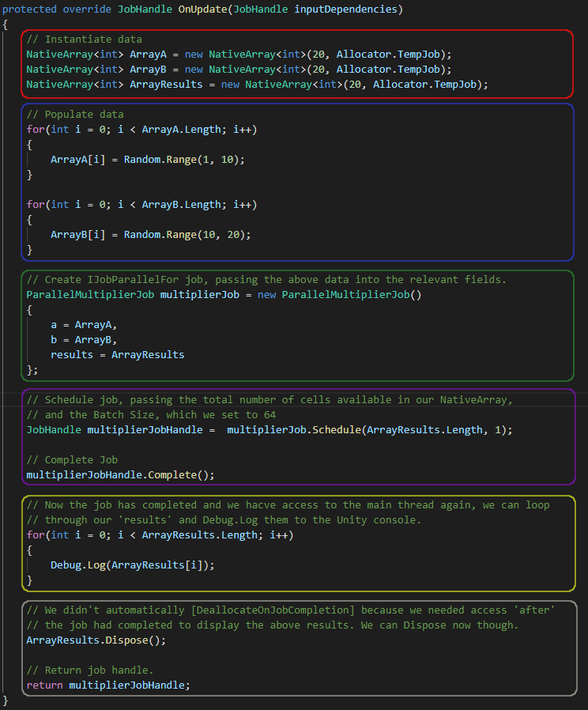Click the ArrayA variable name in its declaration line
This screenshot has height=710, width=588.
(x=148, y=55)
